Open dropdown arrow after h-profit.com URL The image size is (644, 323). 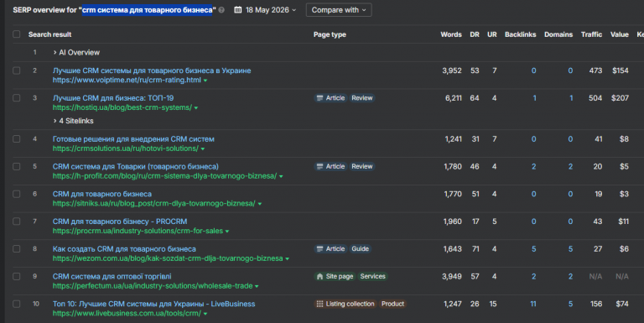(x=281, y=177)
